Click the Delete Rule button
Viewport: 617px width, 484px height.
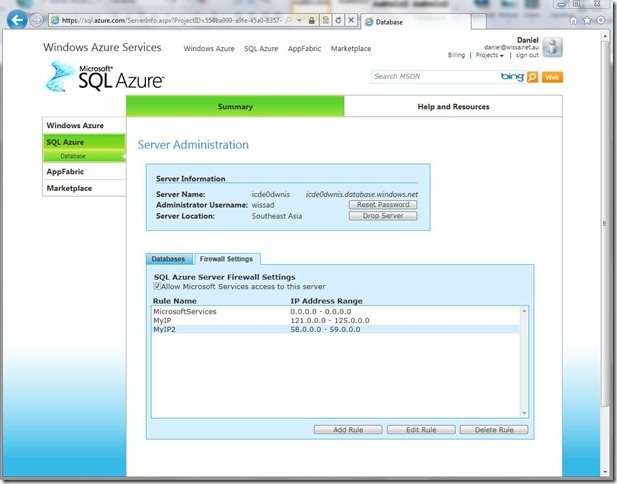point(494,430)
